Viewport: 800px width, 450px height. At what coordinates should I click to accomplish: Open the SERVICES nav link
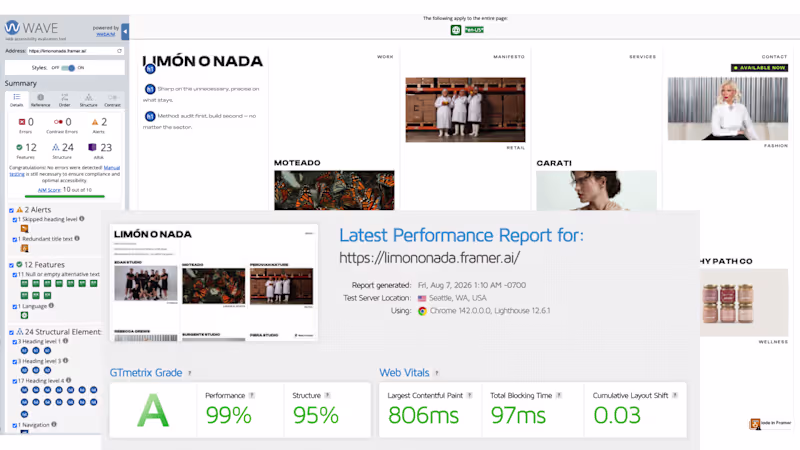click(642, 57)
